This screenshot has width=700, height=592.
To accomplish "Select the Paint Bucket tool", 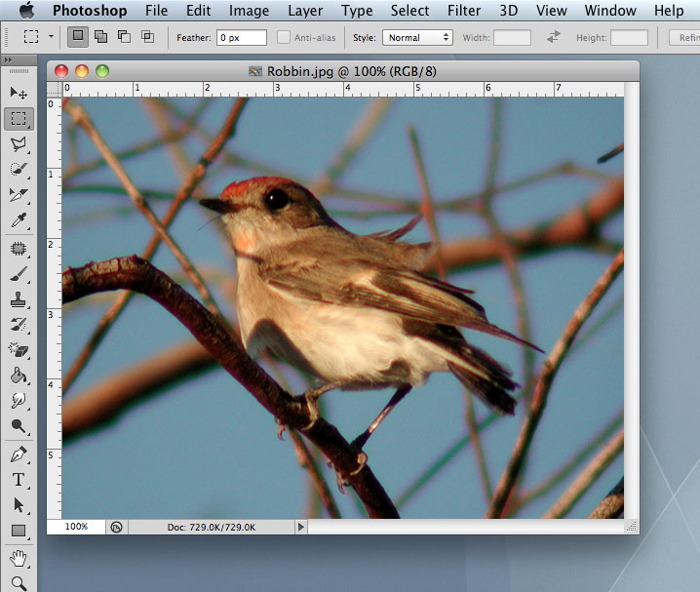I will [19, 375].
